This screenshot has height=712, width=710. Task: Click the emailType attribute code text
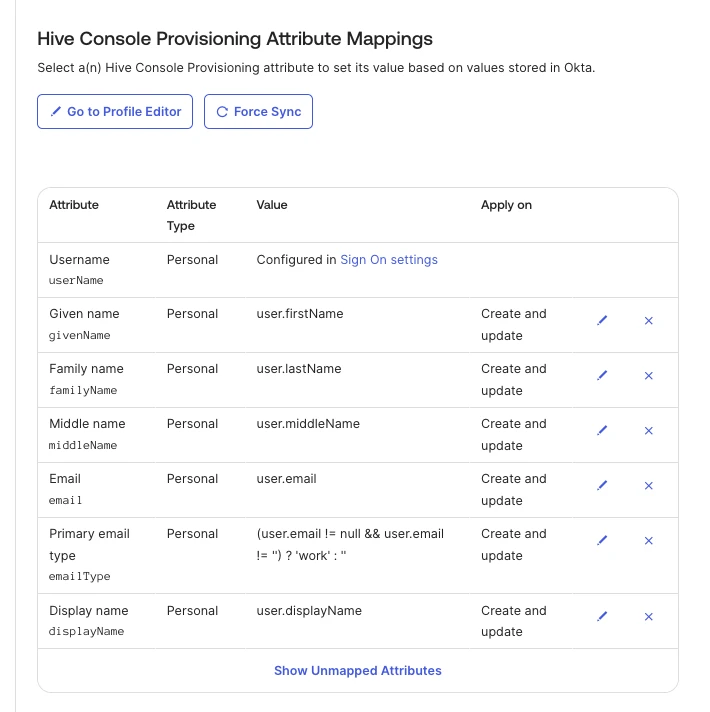pos(79,576)
